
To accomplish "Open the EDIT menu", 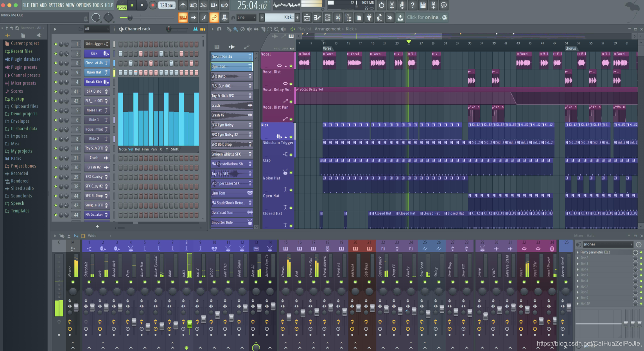I will 34,5.
